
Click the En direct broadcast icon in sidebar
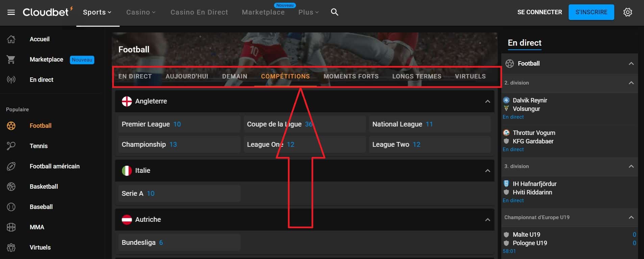(11, 80)
